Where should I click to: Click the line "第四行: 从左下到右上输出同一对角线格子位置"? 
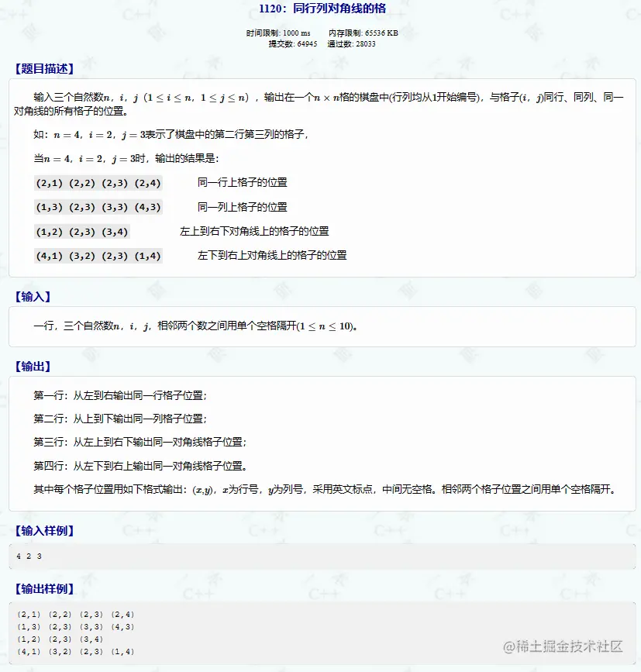click(x=140, y=466)
